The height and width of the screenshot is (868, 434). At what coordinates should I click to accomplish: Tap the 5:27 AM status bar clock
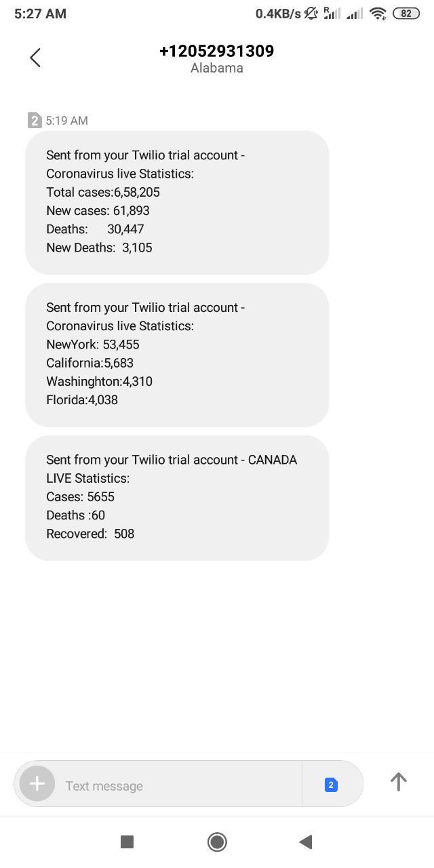tap(40, 14)
